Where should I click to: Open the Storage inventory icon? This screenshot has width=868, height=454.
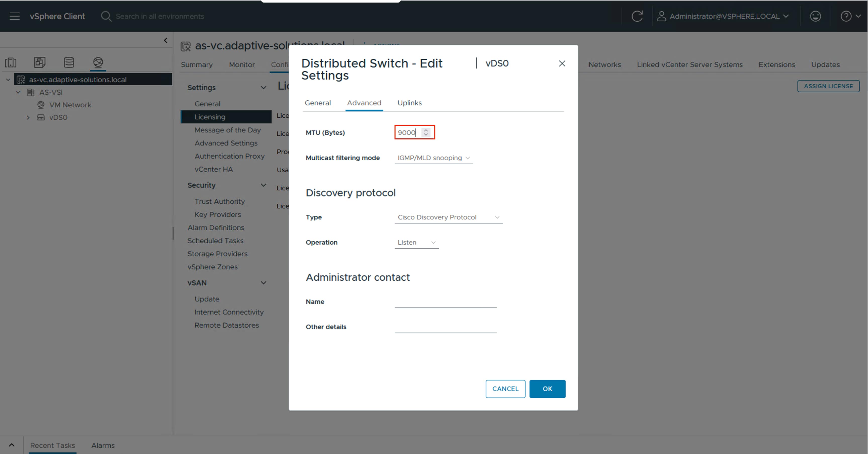coord(69,62)
